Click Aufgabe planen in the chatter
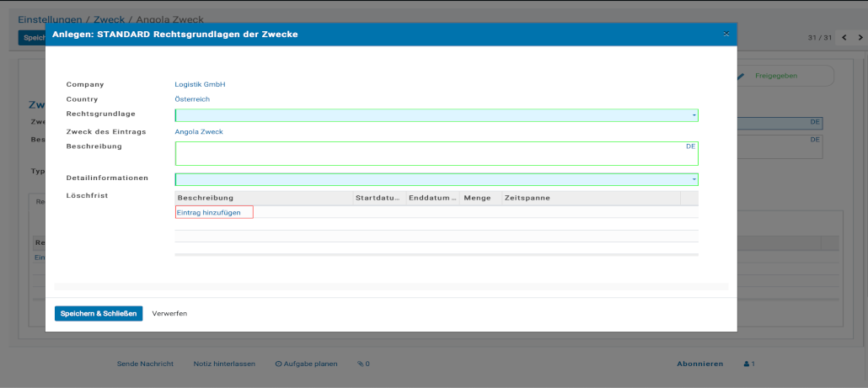 (x=306, y=364)
